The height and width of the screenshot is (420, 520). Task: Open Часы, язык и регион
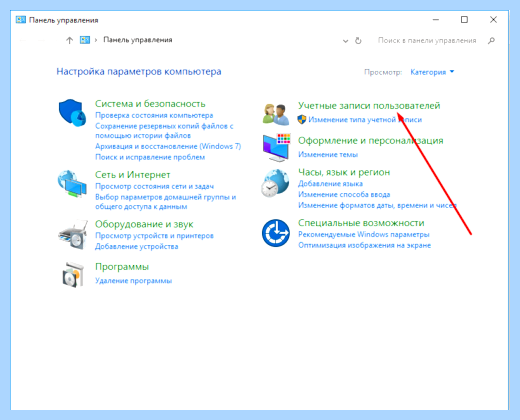[x=344, y=172]
